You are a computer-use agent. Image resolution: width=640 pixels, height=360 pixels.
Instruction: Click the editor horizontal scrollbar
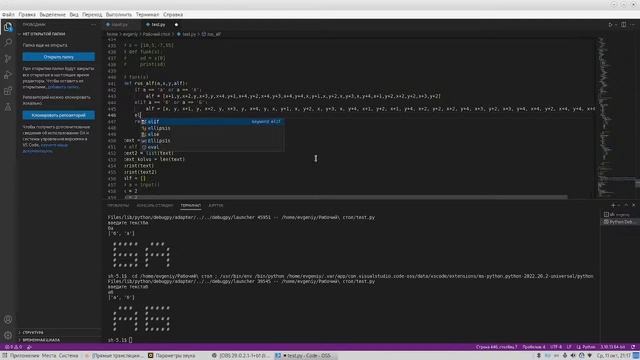point(346,197)
